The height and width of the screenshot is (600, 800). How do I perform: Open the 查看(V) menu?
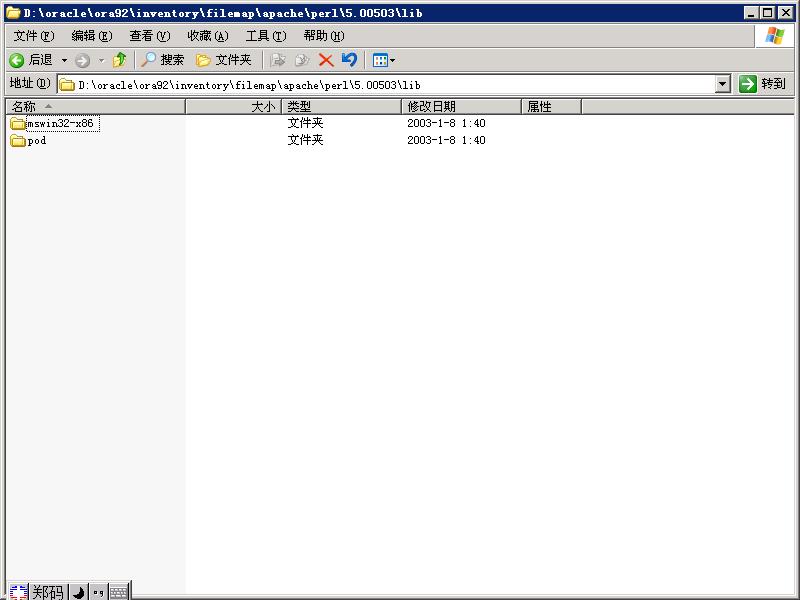pos(149,36)
